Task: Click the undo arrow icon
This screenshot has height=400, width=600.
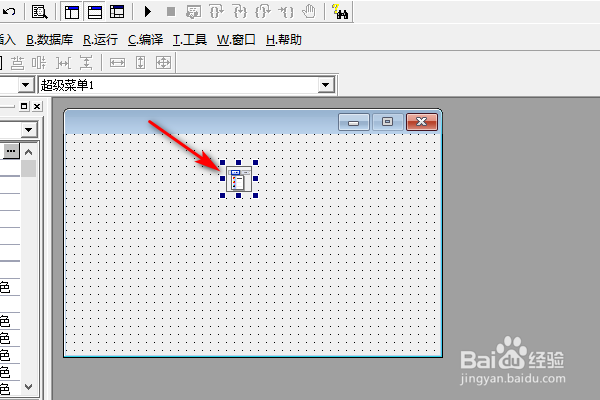Action: point(9,11)
